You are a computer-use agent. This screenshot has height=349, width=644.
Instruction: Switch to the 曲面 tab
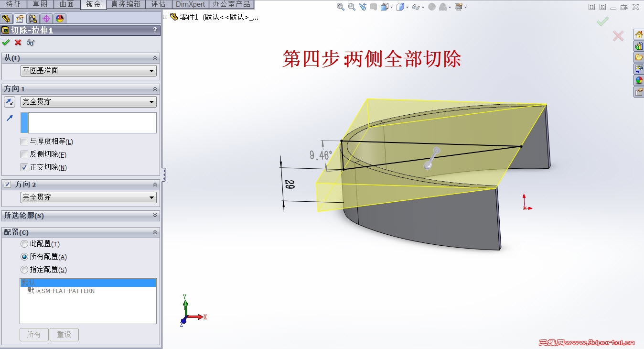67,4
